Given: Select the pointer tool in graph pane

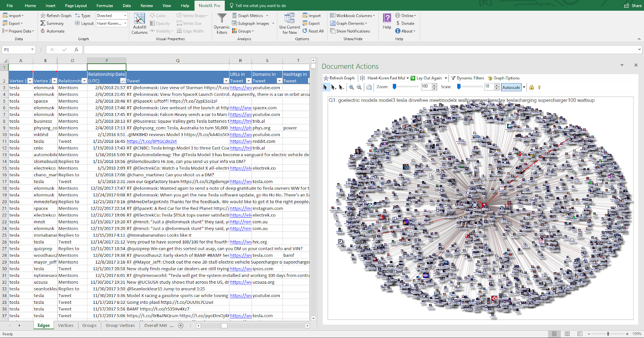Looking at the screenshot, I should [325, 87].
